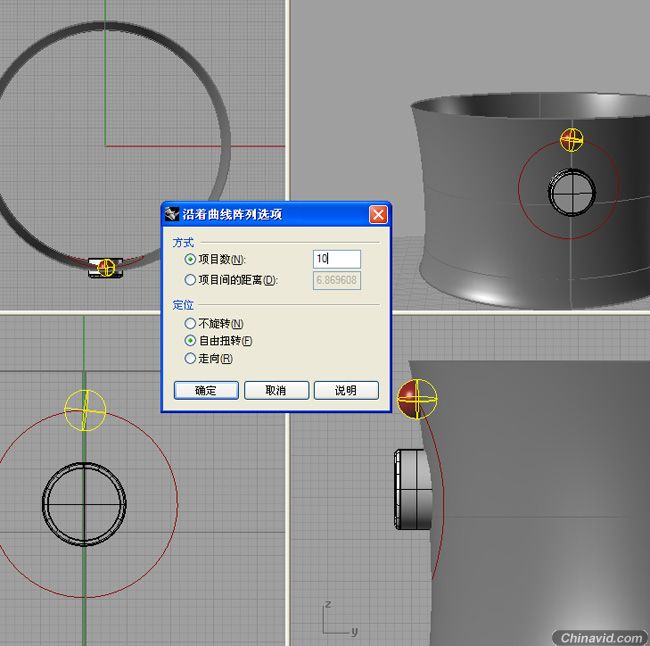The image size is (650, 646).
Task: Click the knob object in the top viewport
Action: [105, 268]
